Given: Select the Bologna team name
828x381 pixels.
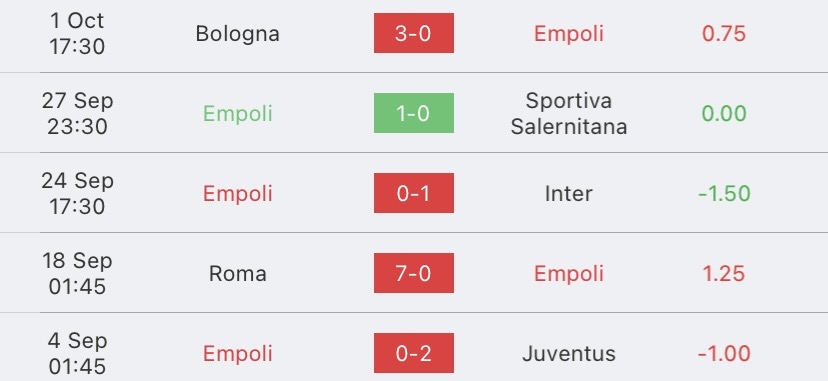Looking at the screenshot, I should point(237,34).
